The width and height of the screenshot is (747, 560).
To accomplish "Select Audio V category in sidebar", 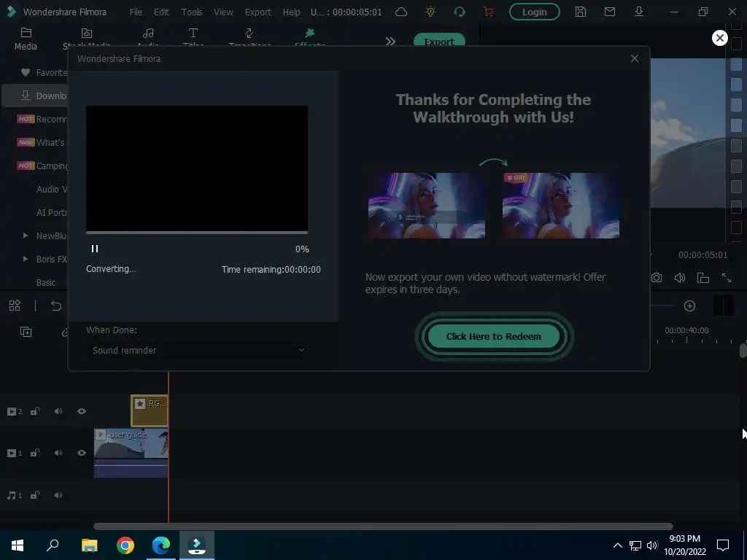I will point(52,189).
